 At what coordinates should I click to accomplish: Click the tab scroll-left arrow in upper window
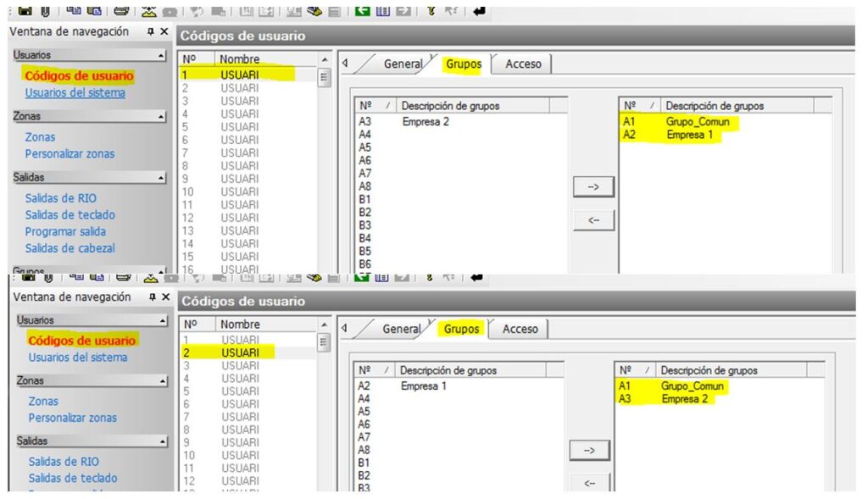pos(345,63)
